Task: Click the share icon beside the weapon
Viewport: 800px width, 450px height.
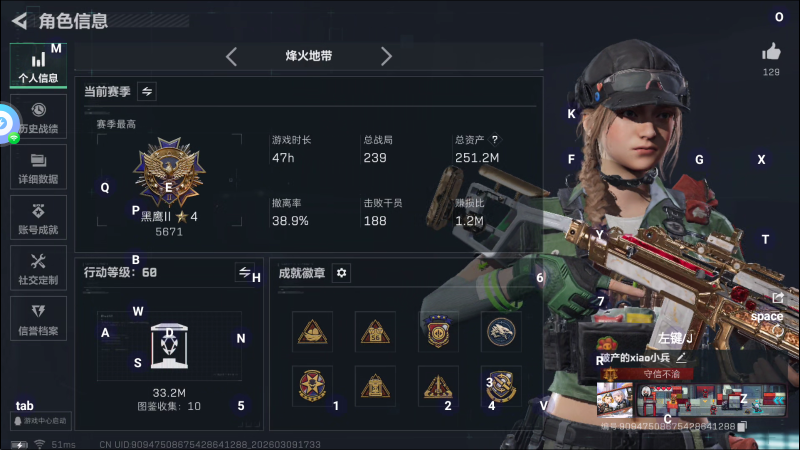Action: tap(778, 297)
